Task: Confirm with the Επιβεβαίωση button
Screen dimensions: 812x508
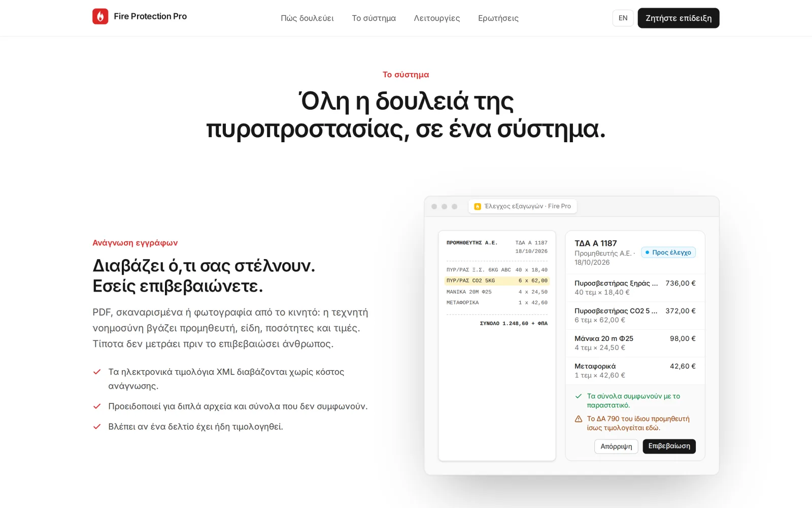Action: coord(669,447)
